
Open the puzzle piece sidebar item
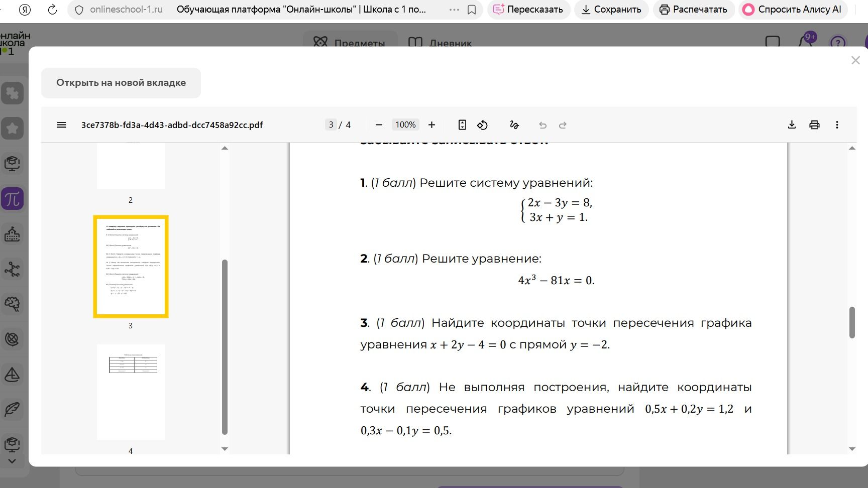pos(12,93)
